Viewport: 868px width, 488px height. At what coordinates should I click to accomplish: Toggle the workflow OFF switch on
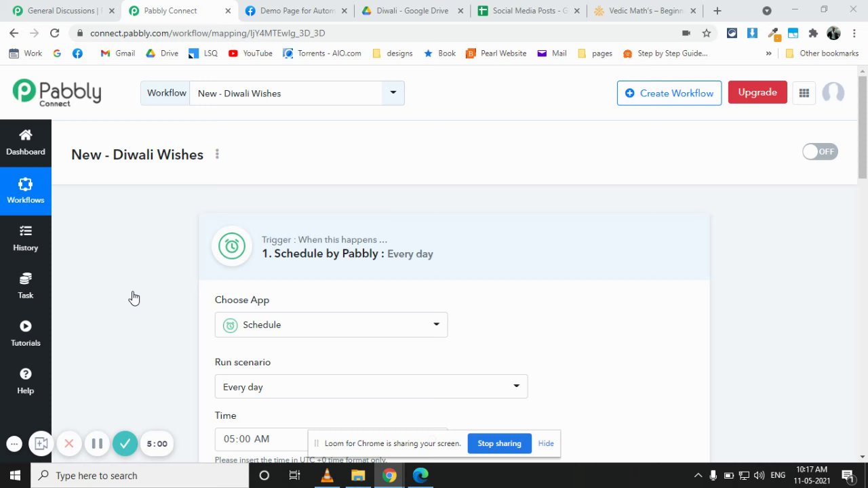[x=820, y=152]
